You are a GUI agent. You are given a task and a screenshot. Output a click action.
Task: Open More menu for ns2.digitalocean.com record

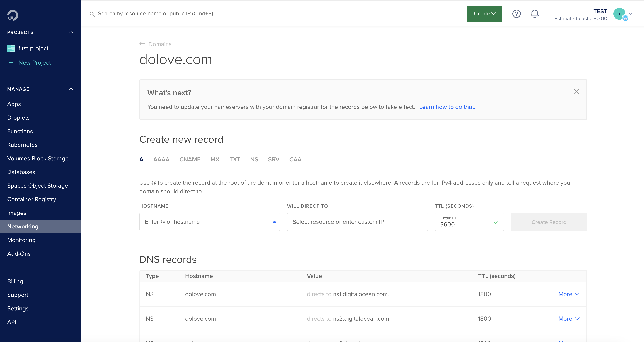[x=569, y=319]
